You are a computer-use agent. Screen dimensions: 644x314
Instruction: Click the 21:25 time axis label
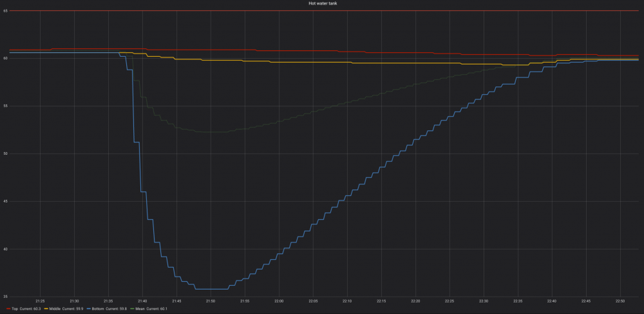40,301
